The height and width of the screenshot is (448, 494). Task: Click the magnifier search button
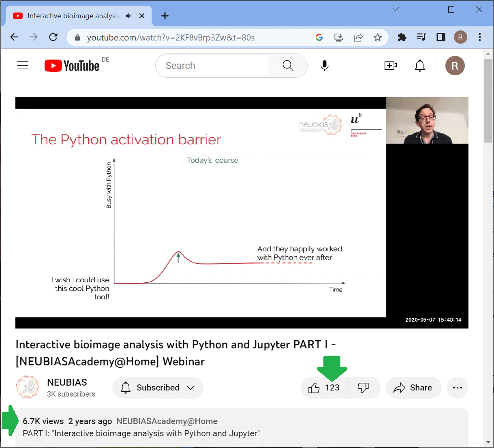pyautogui.click(x=288, y=66)
